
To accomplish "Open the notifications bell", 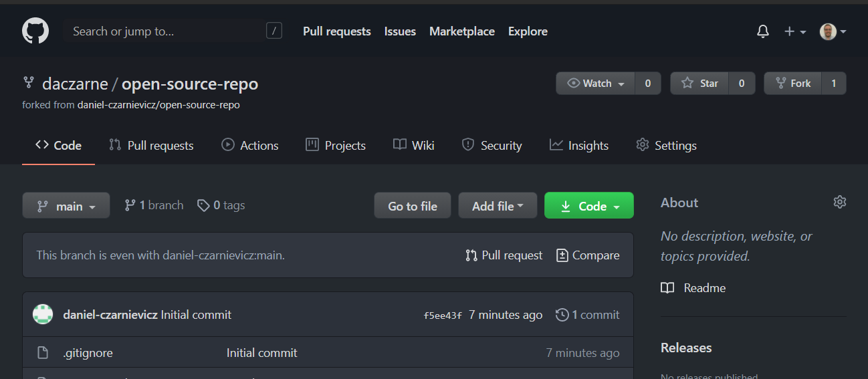I will pyautogui.click(x=763, y=31).
